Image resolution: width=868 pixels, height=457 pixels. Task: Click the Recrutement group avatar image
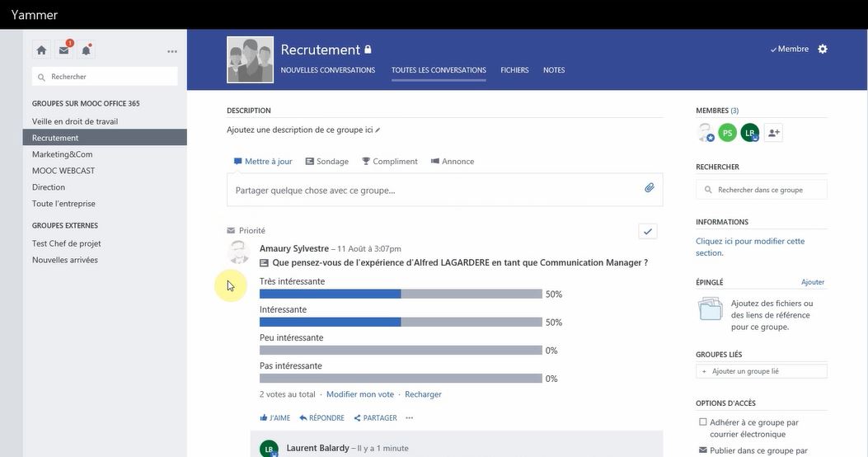[x=251, y=60]
